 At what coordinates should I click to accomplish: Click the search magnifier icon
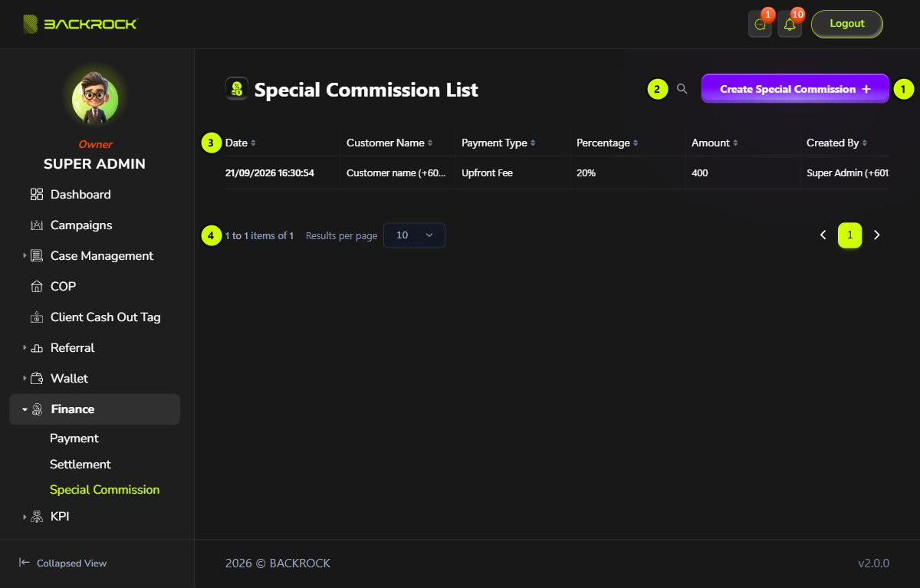point(682,89)
